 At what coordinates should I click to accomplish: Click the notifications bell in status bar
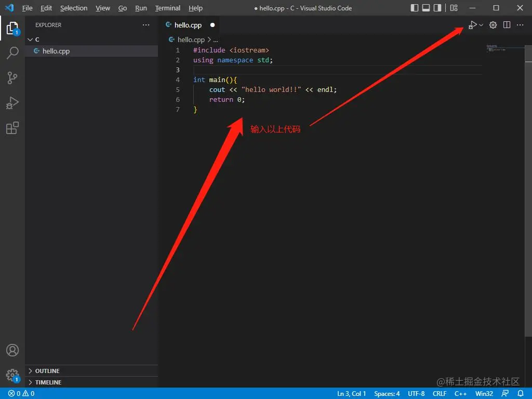pos(520,393)
